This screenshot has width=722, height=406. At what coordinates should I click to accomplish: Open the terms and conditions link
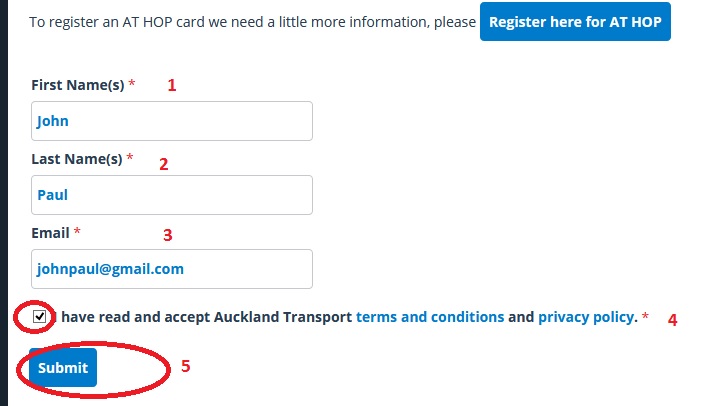tap(430, 317)
